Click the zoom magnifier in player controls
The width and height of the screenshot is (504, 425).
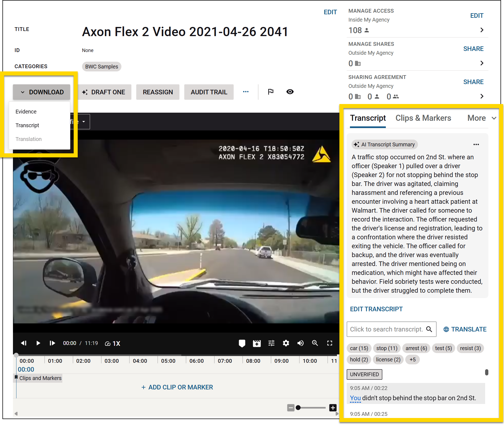tap(315, 343)
